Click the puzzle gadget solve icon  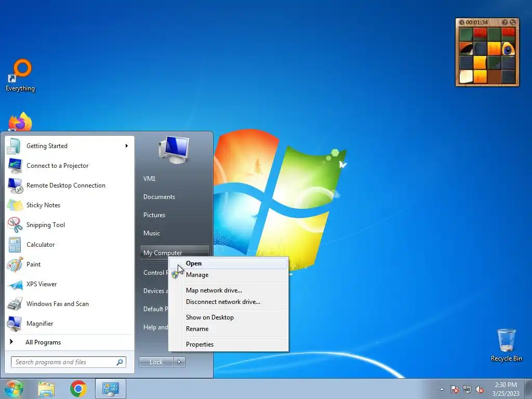point(513,22)
